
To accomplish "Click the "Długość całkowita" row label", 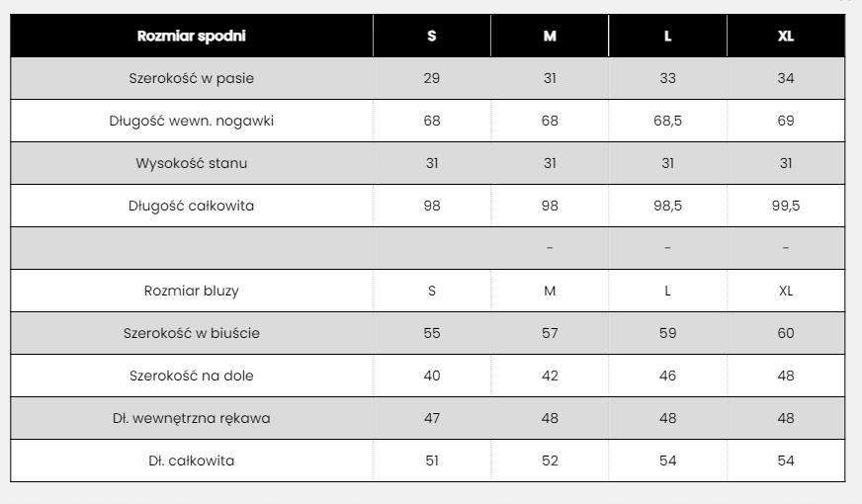I will [x=192, y=207].
